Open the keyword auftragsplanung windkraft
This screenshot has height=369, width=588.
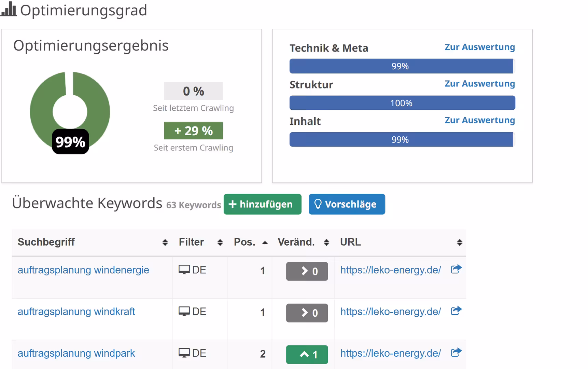(76, 311)
